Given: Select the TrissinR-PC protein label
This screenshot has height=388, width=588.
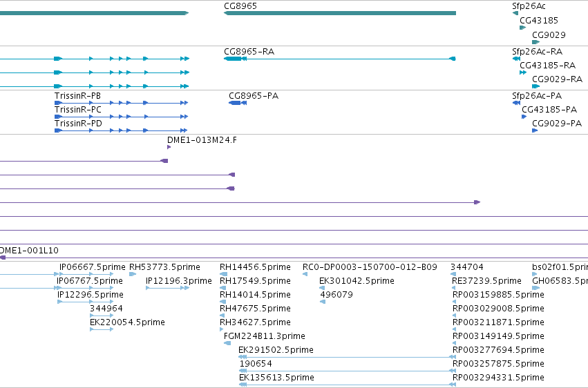Looking at the screenshot, I should 77,110.
